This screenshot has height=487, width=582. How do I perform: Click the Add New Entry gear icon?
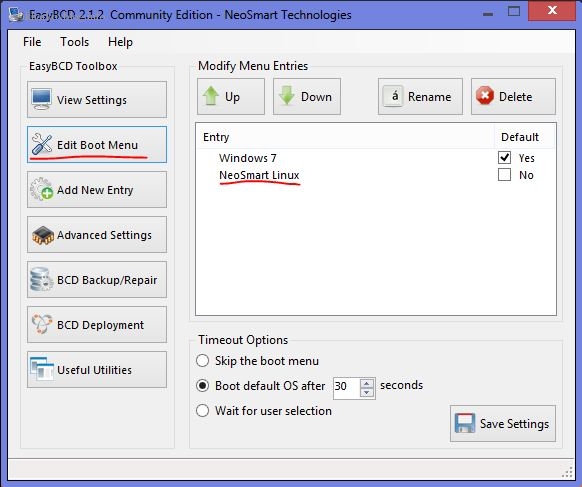tap(42, 189)
